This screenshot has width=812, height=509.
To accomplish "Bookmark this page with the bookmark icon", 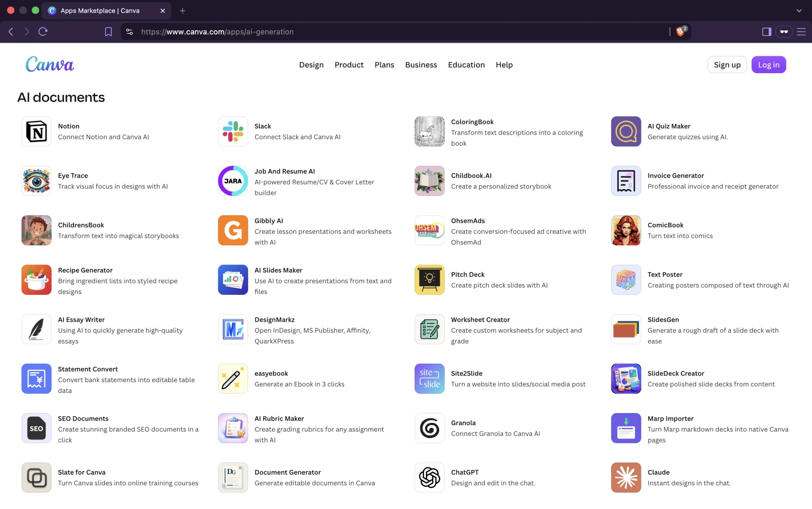I will 108,32.
